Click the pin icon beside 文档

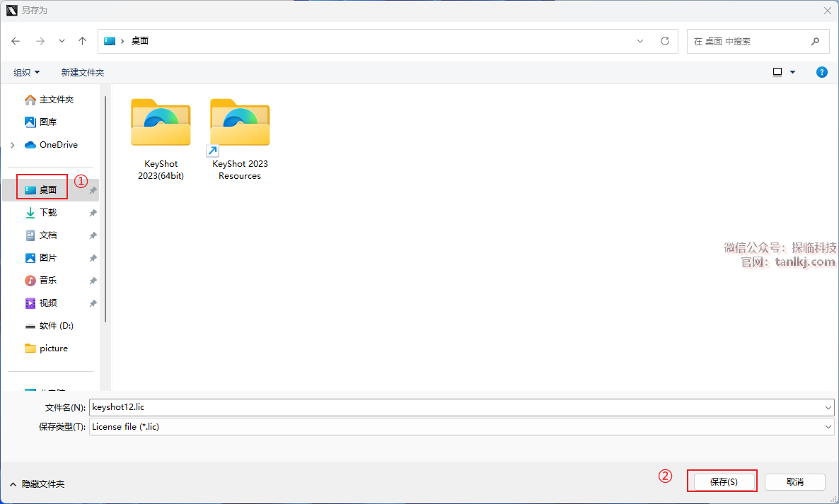(93, 235)
